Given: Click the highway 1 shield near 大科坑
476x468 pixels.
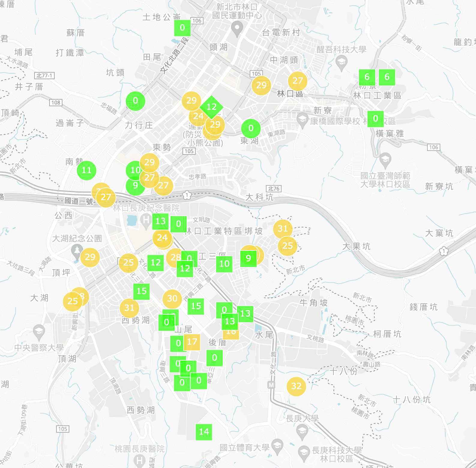Looking at the screenshot, I should click(x=187, y=195).
